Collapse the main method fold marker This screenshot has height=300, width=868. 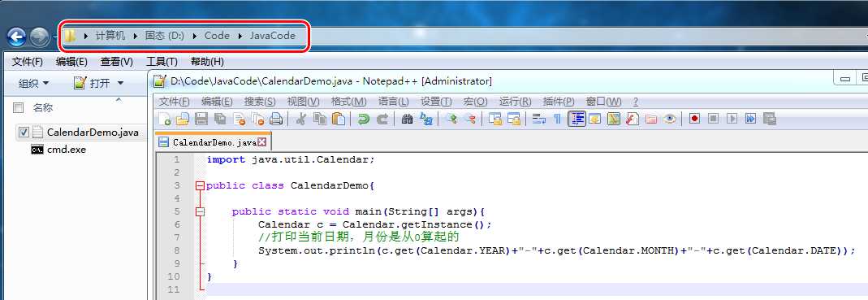pos(200,212)
